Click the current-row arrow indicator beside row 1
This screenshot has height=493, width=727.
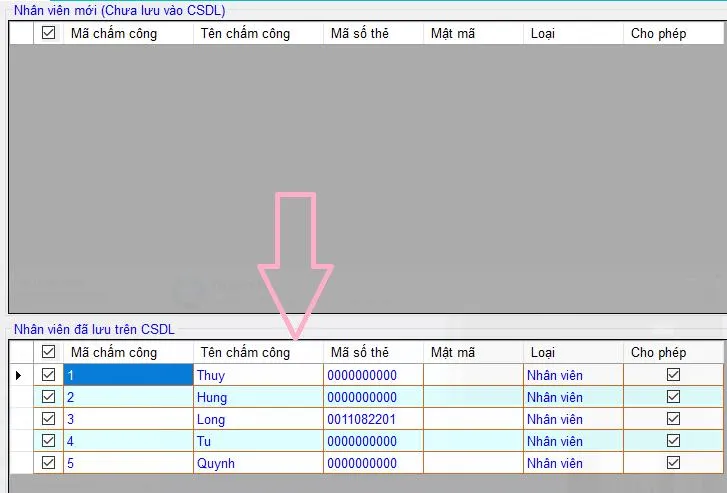click(19, 375)
